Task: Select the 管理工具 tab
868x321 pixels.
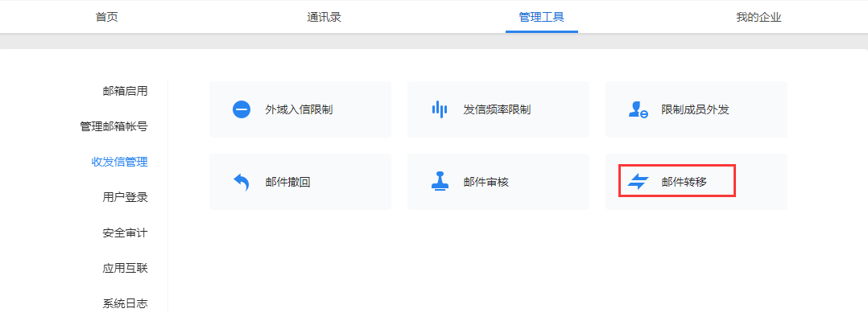Action: (x=541, y=17)
